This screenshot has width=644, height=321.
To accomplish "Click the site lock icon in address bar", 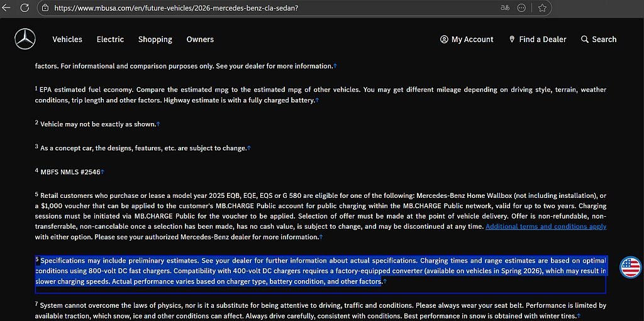I will [45, 8].
